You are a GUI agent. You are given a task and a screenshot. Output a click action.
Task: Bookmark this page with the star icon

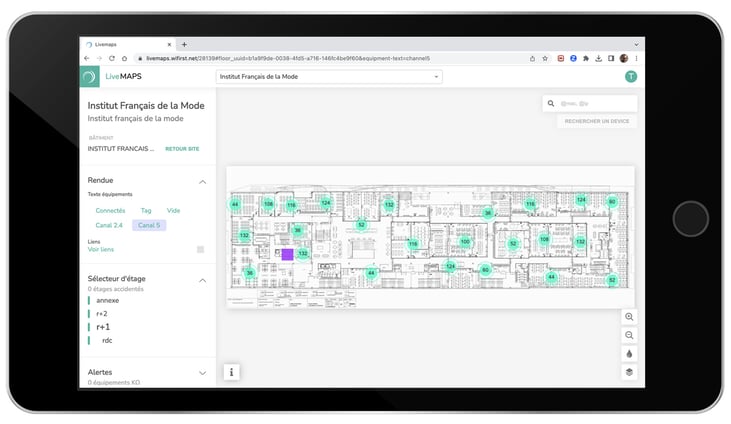pos(545,58)
